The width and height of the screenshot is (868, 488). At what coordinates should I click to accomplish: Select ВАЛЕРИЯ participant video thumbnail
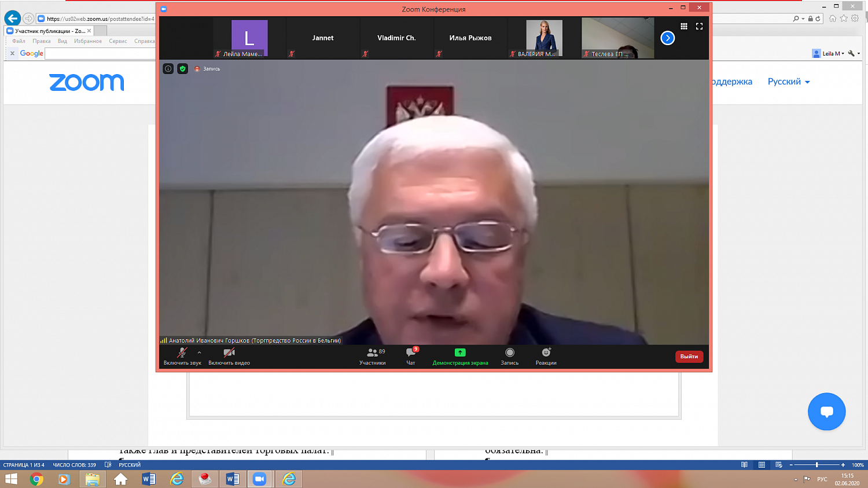544,38
